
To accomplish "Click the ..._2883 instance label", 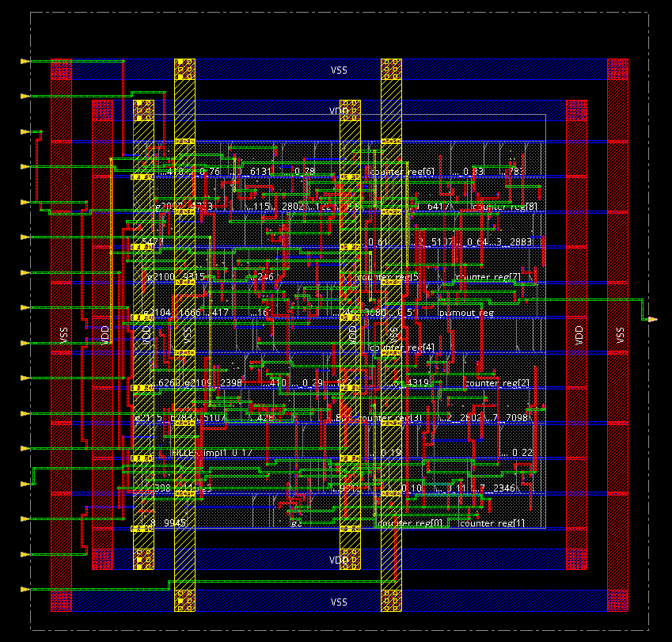I will tap(511, 241).
